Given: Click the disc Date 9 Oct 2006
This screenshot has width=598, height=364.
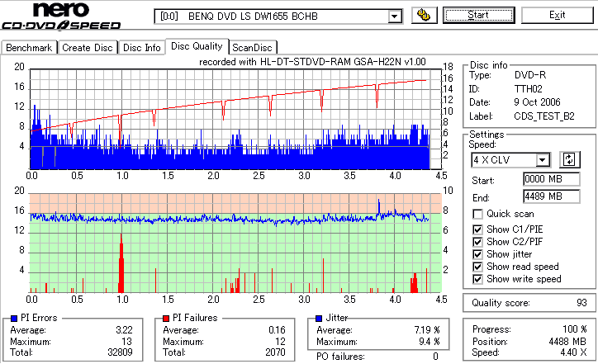Looking at the screenshot, I should pos(538,102).
